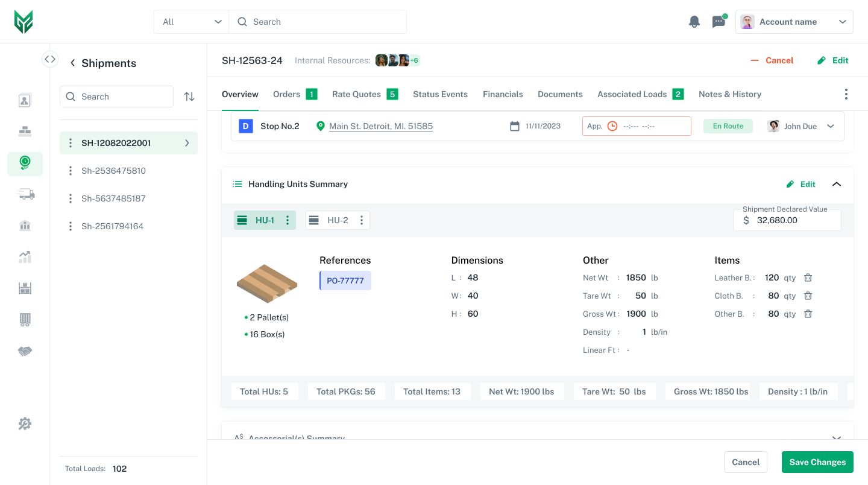Switch to the Financials tab
Screen dimensions: 868x485
pos(503,94)
